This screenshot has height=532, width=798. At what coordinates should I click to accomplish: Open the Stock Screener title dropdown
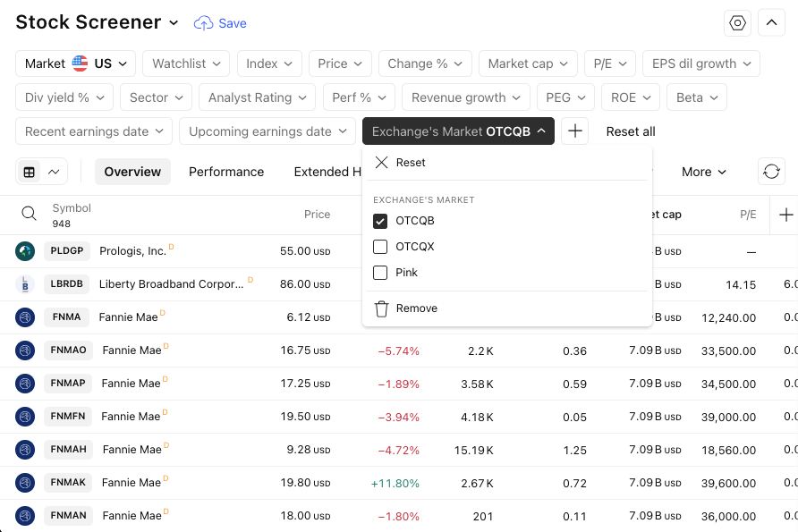click(x=97, y=22)
